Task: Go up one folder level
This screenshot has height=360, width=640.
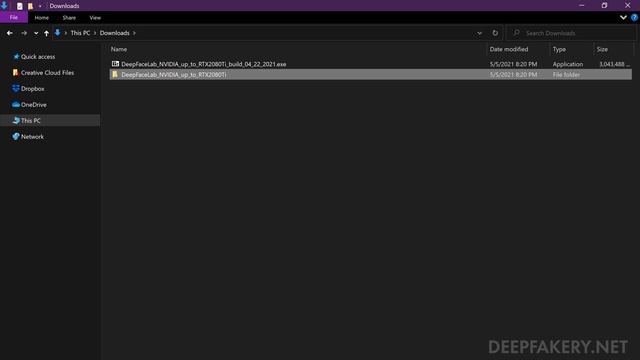Action: pos(46,33)
